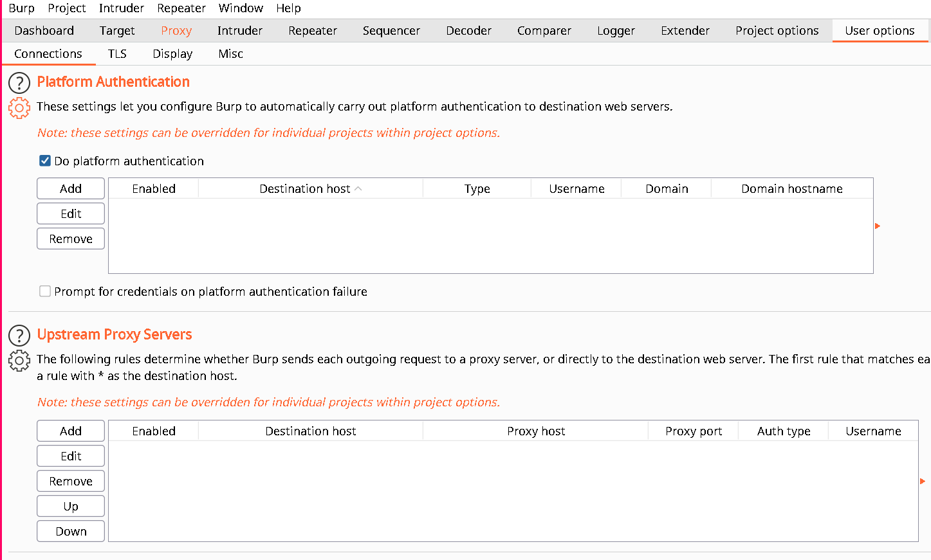
Task: Select the User options tab
Action: 880,30
